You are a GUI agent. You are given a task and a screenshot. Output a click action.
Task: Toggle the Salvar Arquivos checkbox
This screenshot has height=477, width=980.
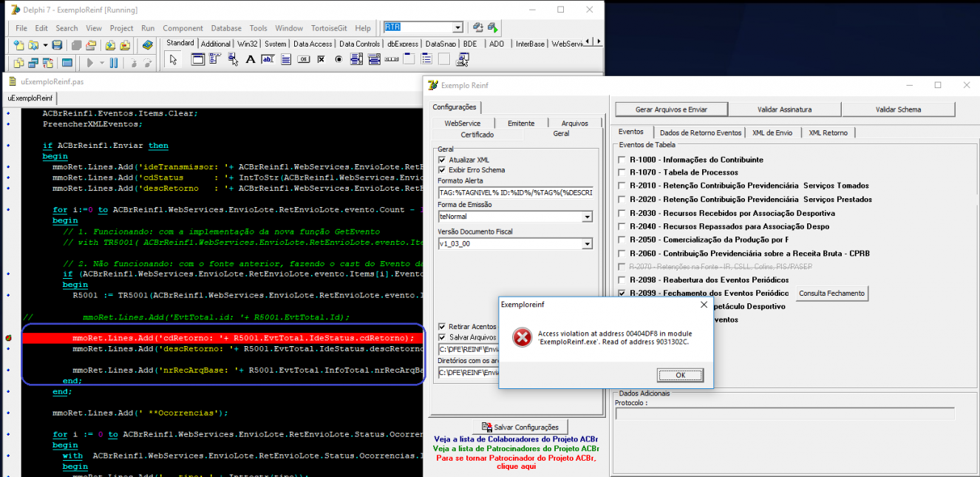442,337
